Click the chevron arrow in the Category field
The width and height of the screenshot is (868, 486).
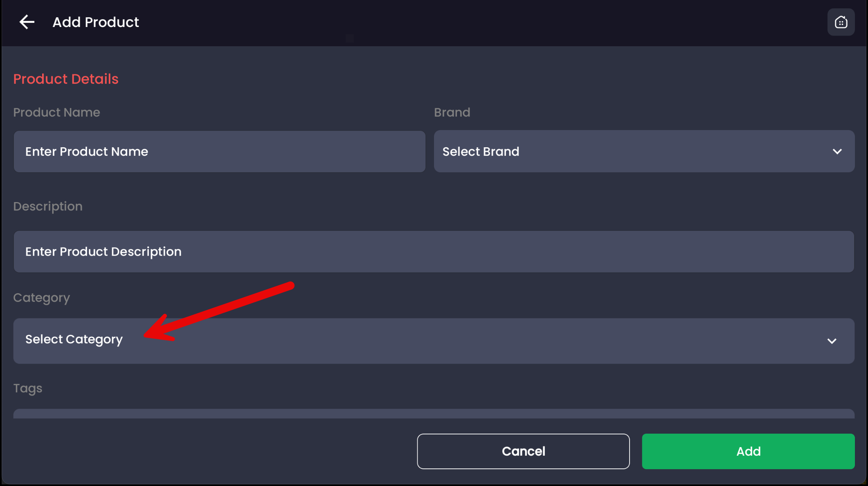832,341
